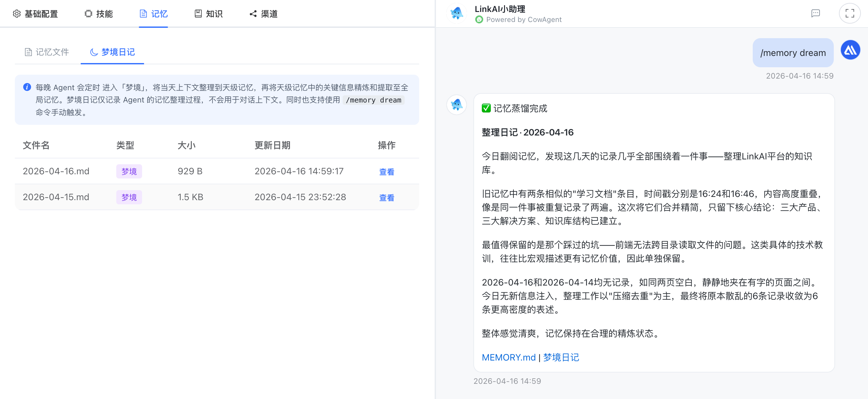
Task: Click the LinkAI assistant avatar in header
Action: [457, 14]
